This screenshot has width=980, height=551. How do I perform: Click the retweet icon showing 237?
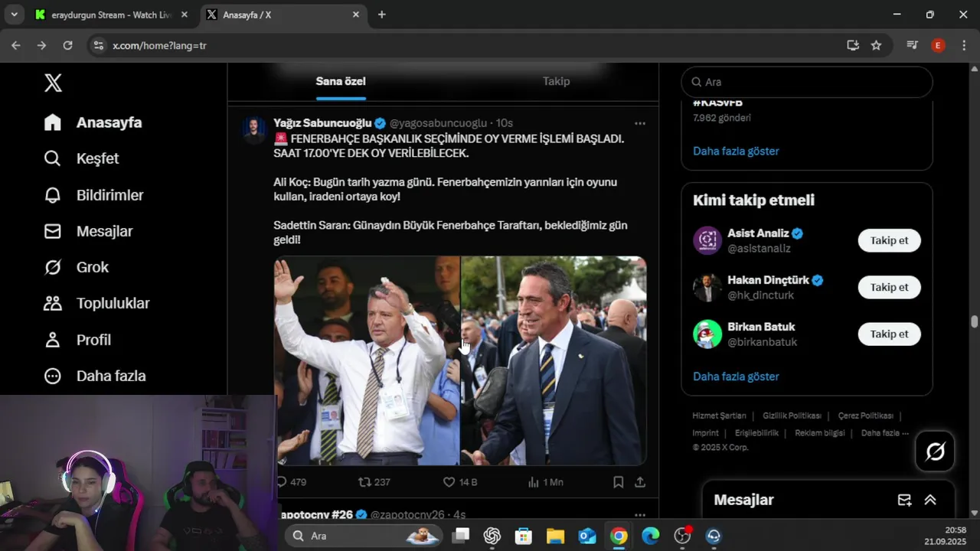pyautogui.click(x=374, y=482)
